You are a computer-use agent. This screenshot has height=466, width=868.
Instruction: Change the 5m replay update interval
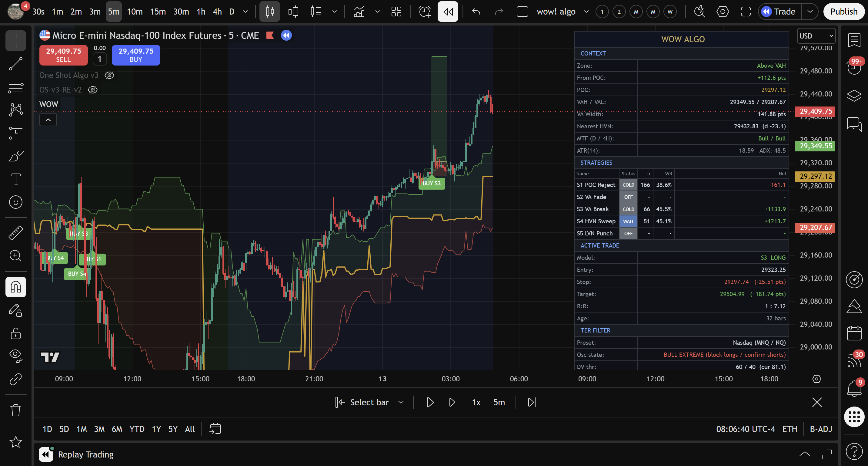[499, 402]
